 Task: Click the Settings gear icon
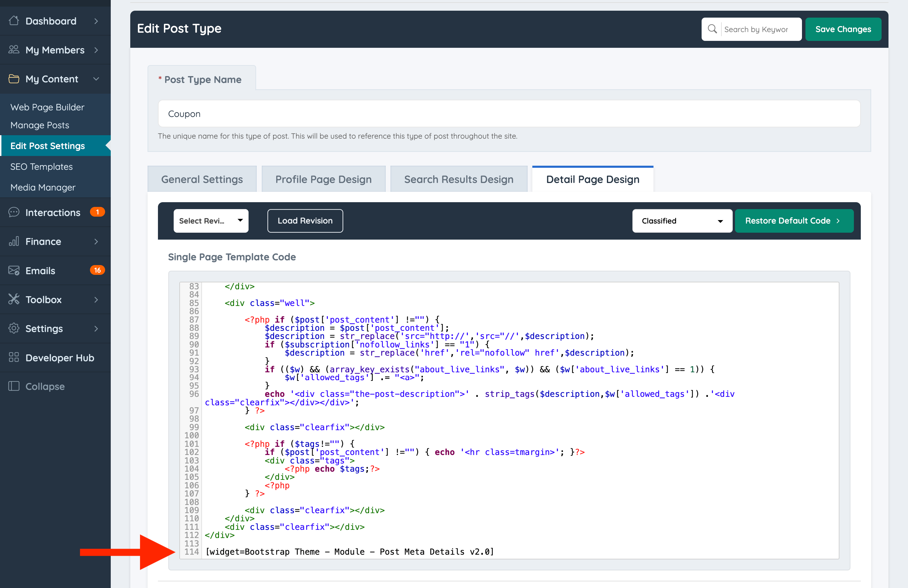pyautogui.click(x=14, y=328)
